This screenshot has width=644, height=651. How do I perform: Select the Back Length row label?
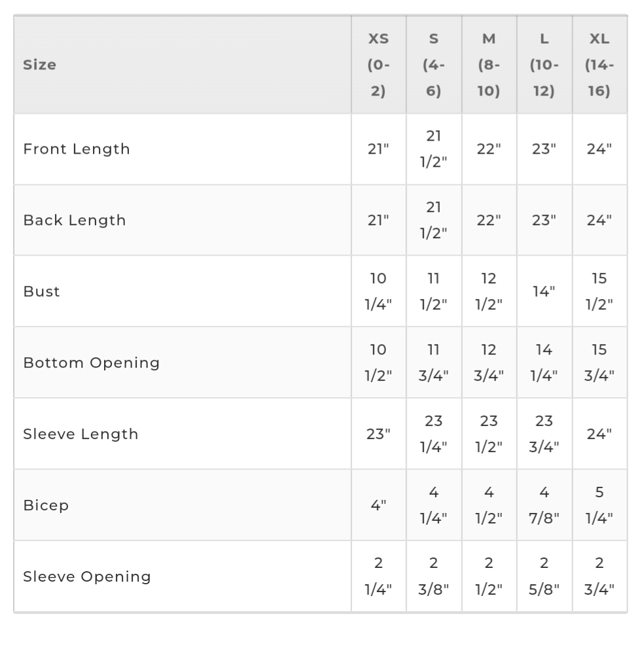point(75,220)
